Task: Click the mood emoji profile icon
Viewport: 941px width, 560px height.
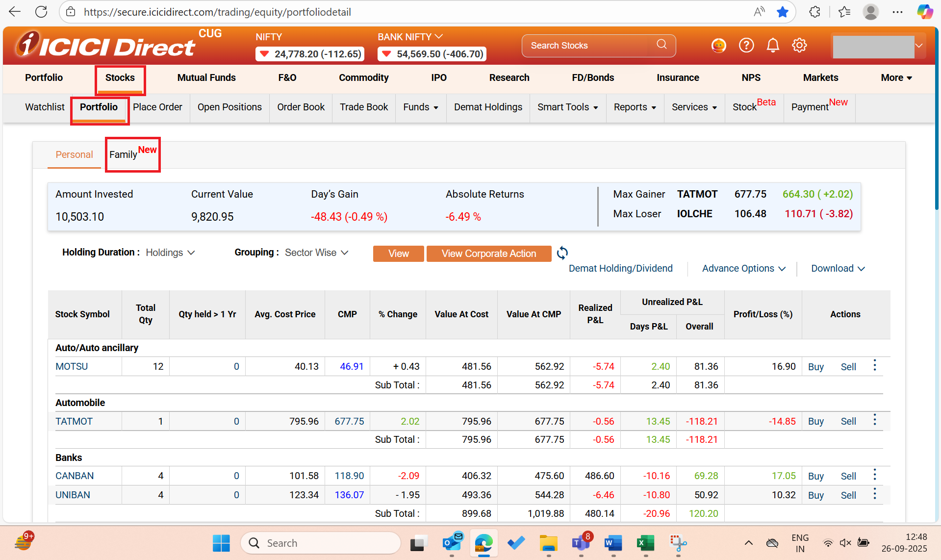Action: [718, 45]
